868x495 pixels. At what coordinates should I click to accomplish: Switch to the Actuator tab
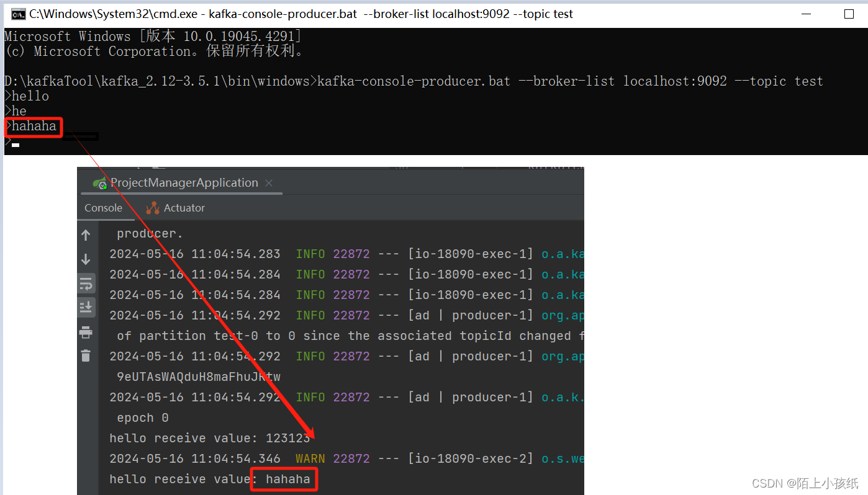[x=176, y=208]
